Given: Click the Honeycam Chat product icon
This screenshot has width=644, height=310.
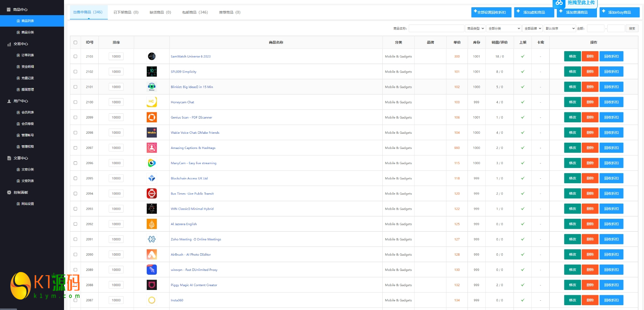Looking at the screenshot, I should click(152, 102).
